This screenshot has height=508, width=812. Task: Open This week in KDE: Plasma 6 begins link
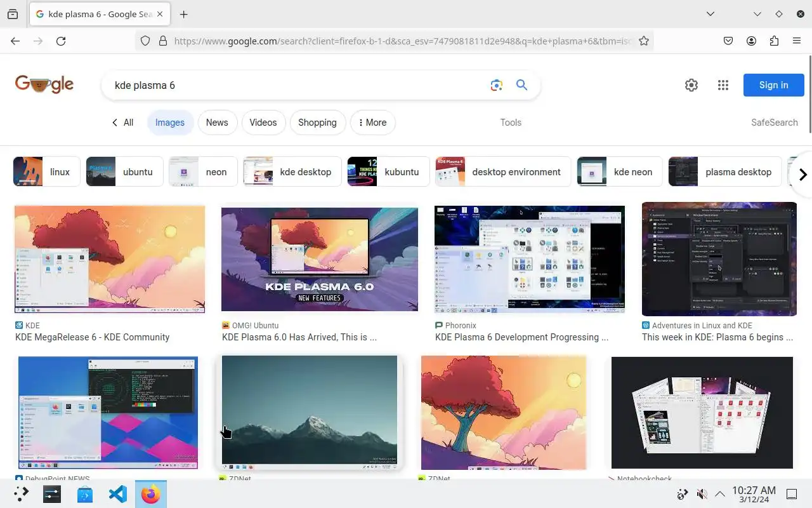[x=717, y=337]
